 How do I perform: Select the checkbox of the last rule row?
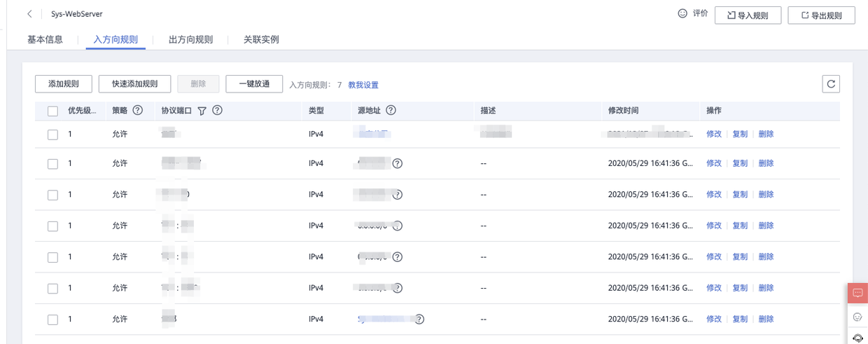point(52,319)
